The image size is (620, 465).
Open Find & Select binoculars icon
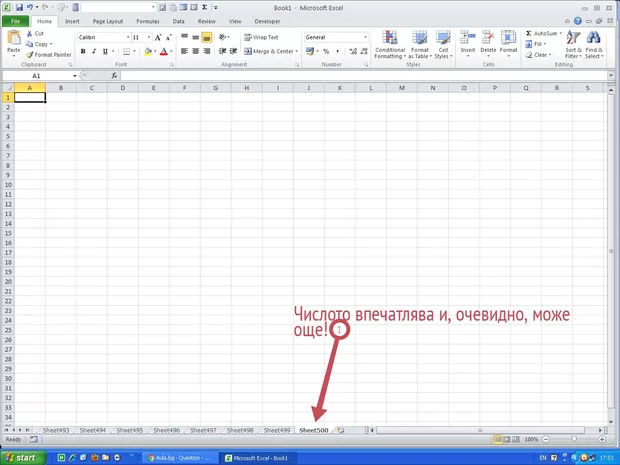pos(594,39)
